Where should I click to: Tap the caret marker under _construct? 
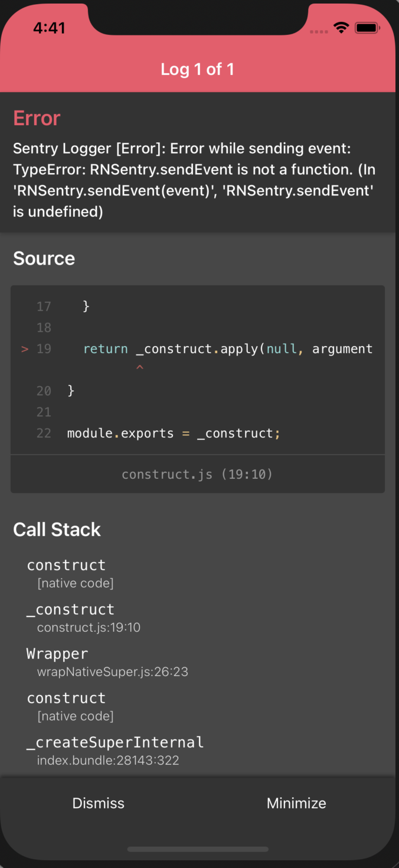[140, 368]
